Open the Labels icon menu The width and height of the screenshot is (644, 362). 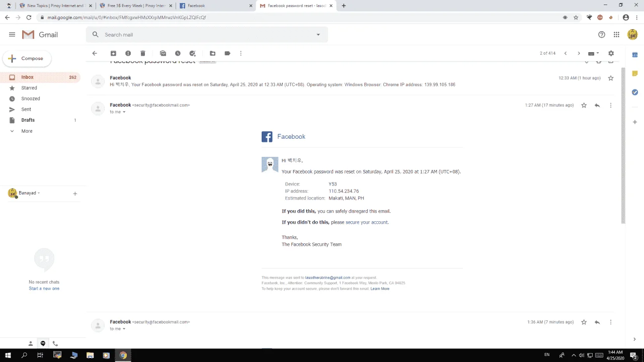click(x=227, y=53)
